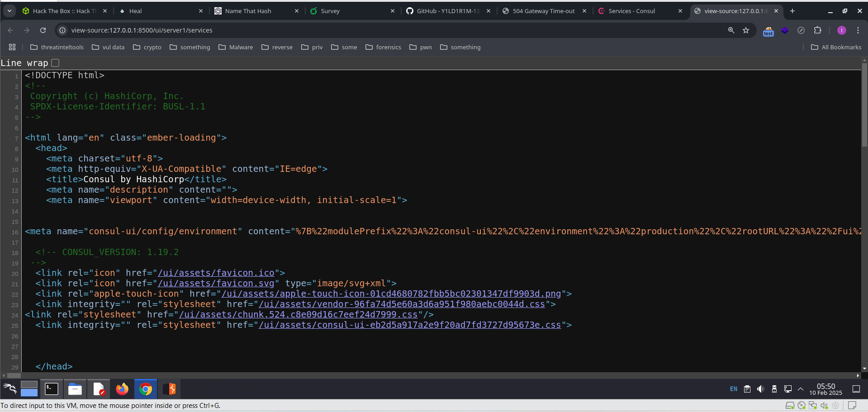The image size is (868, 412).
Task: Click the browser reload button
Action: [x=43, y=30]
